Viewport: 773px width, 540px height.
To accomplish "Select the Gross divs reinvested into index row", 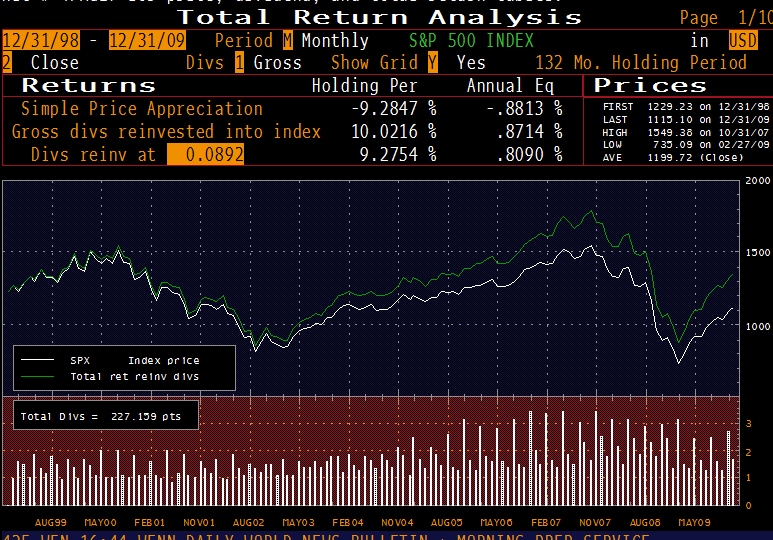I will point(166,131).
